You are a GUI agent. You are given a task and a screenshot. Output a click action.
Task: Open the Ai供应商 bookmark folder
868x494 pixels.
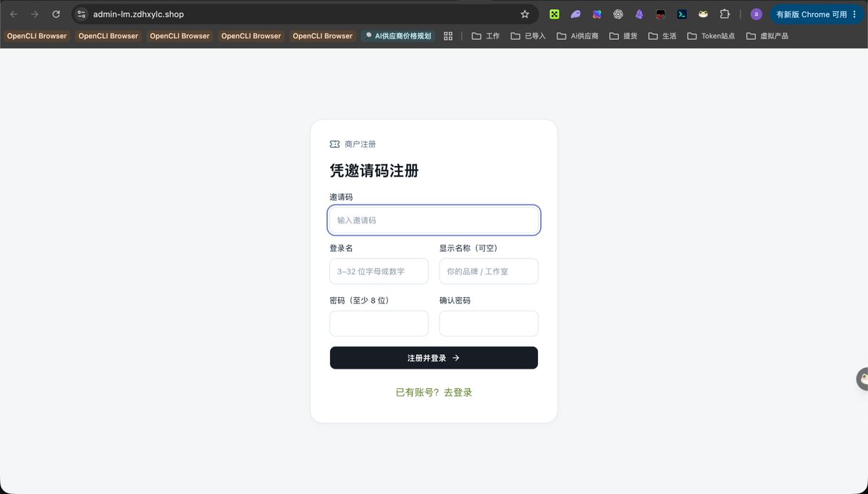coord(578,36)
